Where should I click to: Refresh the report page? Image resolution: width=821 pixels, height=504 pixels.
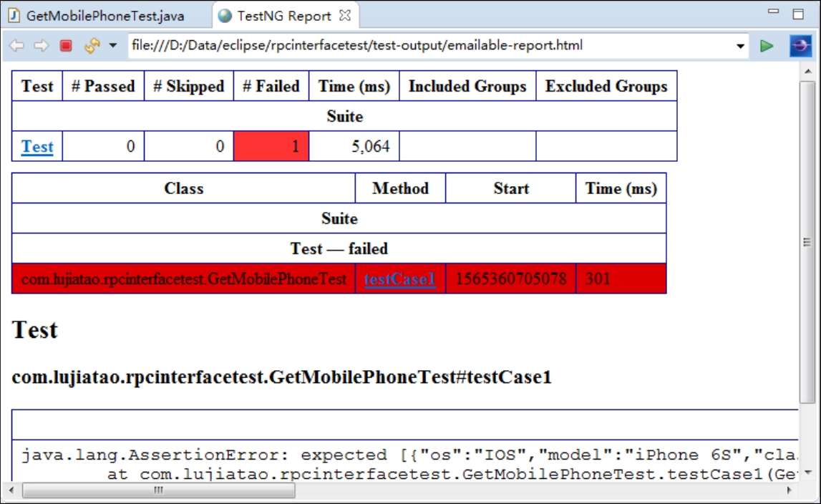92,46
